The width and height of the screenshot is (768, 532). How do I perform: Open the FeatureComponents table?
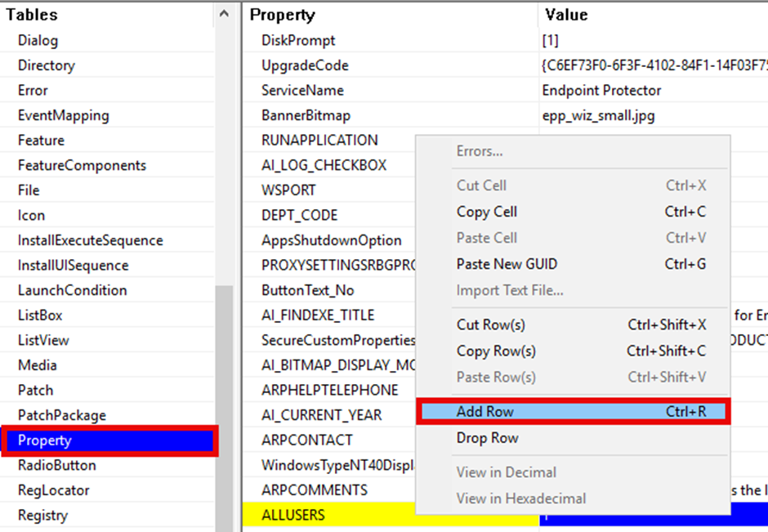point(82,165)
